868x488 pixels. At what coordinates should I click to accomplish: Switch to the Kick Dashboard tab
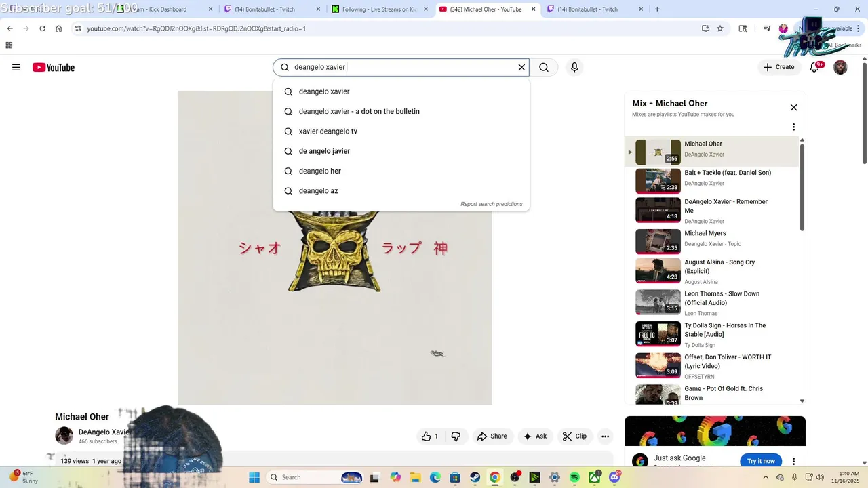pos(166,9)
